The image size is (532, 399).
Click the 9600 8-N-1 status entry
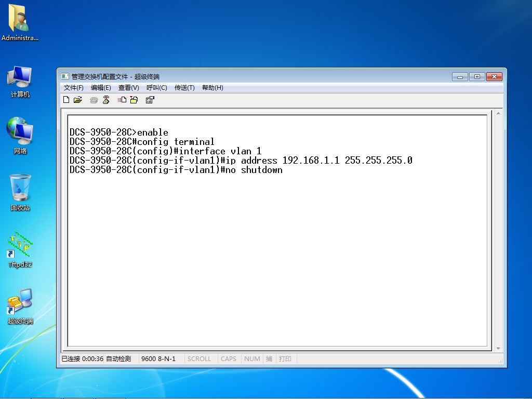(158, 358)
